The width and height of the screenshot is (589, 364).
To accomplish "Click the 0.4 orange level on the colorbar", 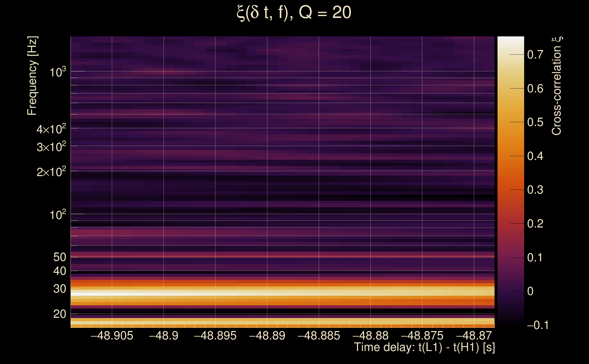I will [510, 156].
